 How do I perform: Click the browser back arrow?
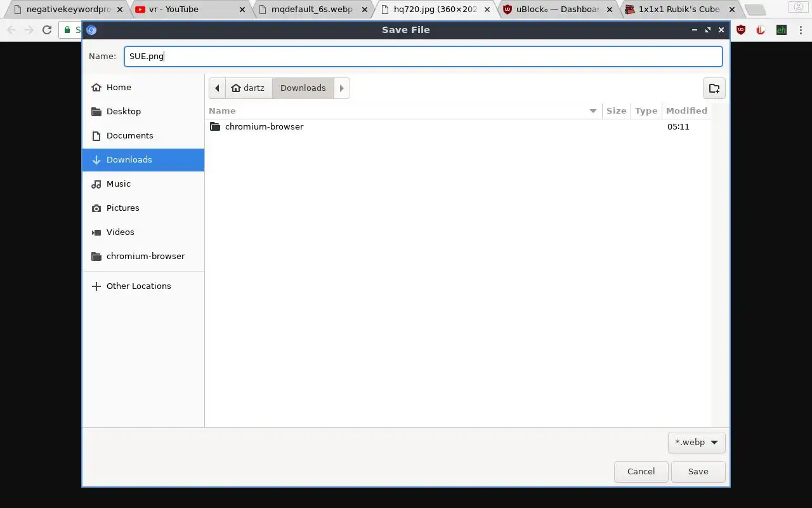click(x=11, y=30)
